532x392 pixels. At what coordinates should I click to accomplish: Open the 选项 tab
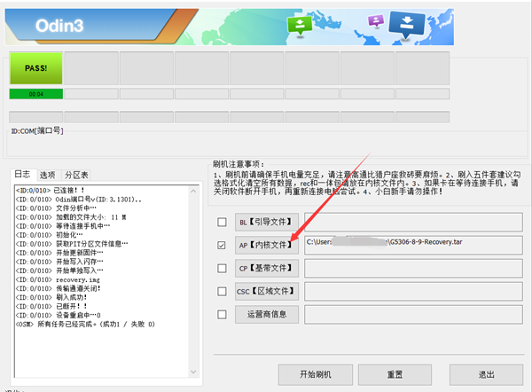(48, 175)
